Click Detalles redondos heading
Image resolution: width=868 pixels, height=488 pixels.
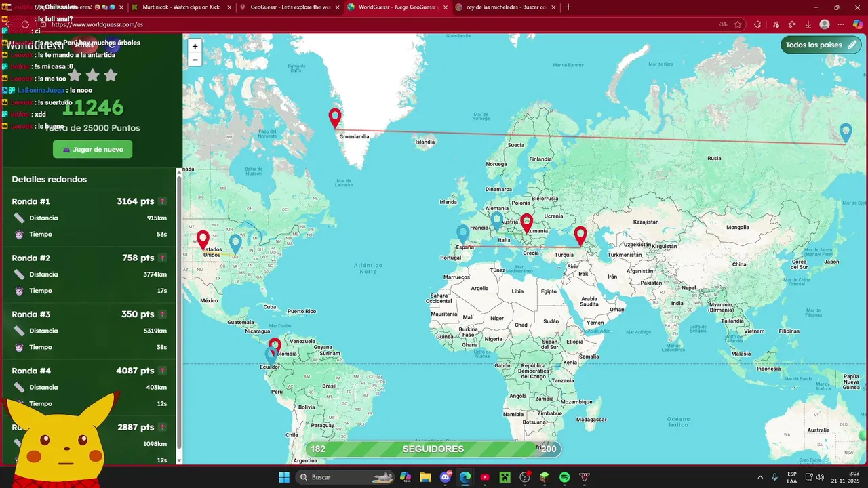(50, 180)
